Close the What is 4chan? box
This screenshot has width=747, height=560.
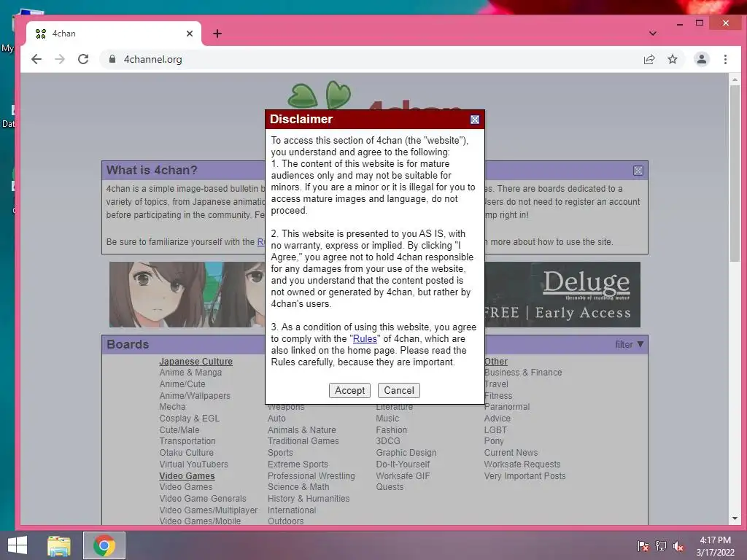(x=638, y=171)
